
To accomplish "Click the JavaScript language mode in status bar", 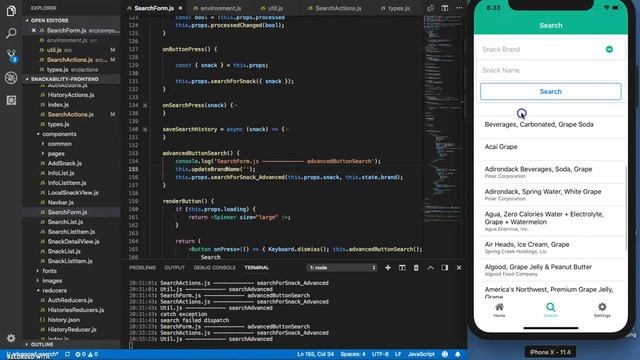I will pos(421,354).
